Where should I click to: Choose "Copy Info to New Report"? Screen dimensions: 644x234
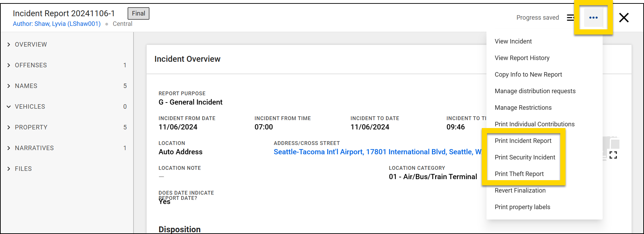coord(528,74)
